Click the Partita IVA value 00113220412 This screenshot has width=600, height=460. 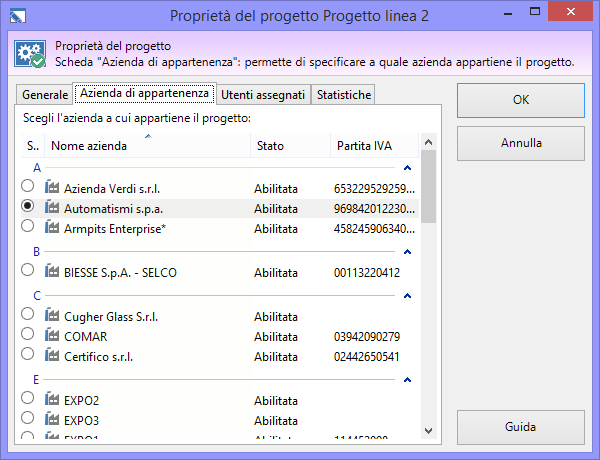[367, 273]
